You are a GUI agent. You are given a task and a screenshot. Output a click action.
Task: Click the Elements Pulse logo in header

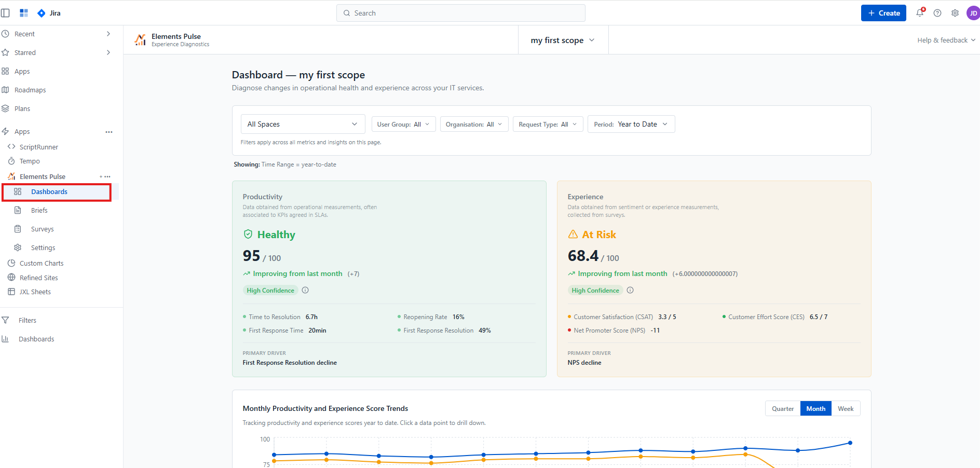(140, 40)
